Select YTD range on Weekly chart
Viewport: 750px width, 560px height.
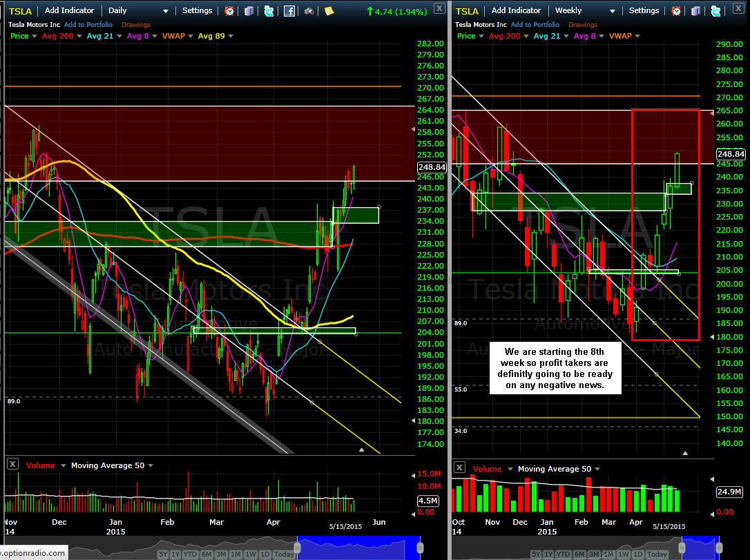tap(564, 554)
